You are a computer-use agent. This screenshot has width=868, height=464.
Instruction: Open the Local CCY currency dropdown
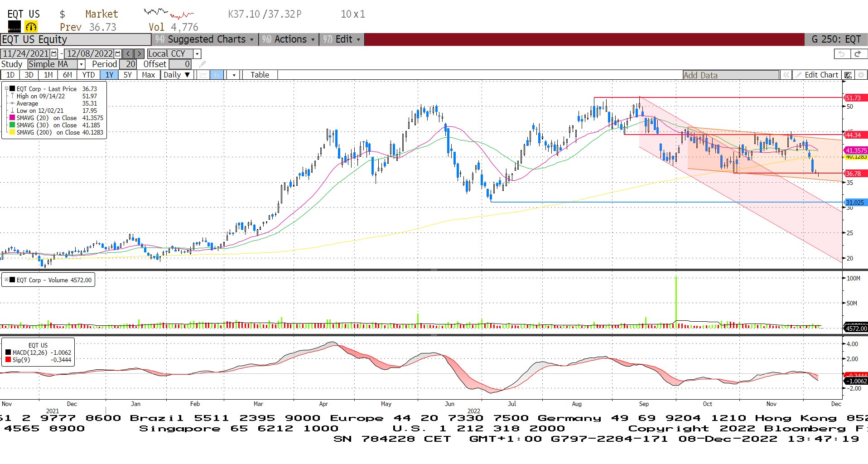[x=197, y=53]
